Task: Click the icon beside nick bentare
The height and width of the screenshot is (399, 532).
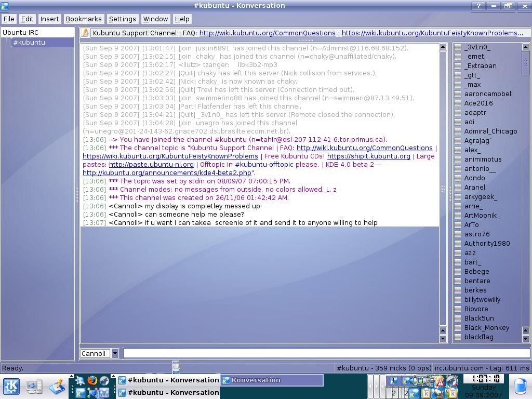Action: coord(458,281)
